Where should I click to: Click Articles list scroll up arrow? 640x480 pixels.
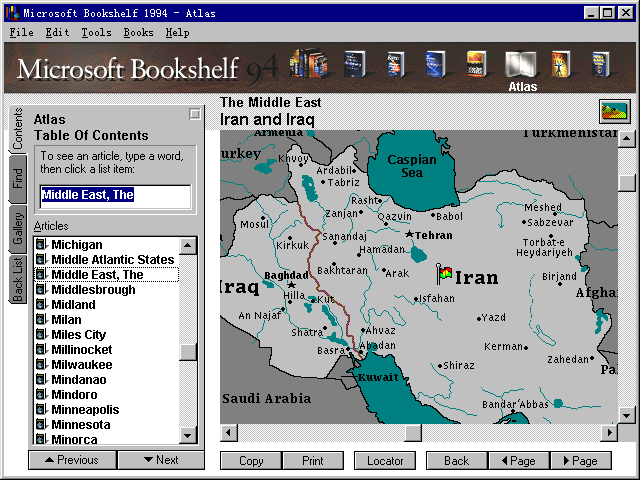pyautogui.click(x=188, y=245)
